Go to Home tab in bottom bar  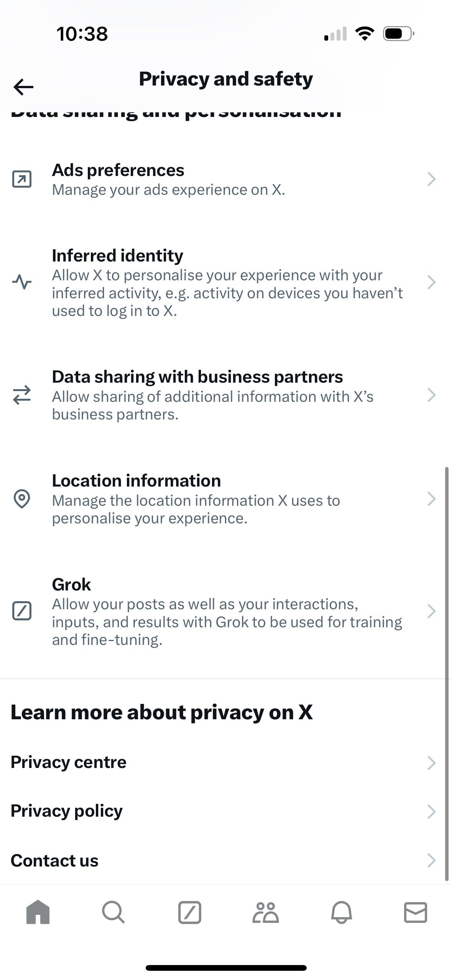point(38,912)
